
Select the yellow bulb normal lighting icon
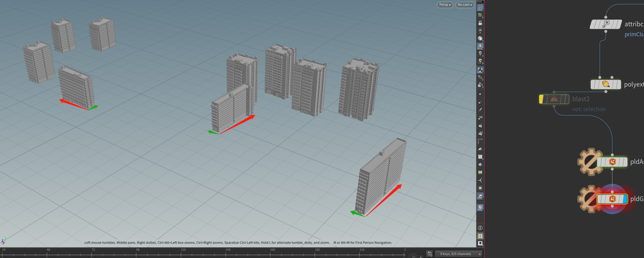tap(480, 54)
